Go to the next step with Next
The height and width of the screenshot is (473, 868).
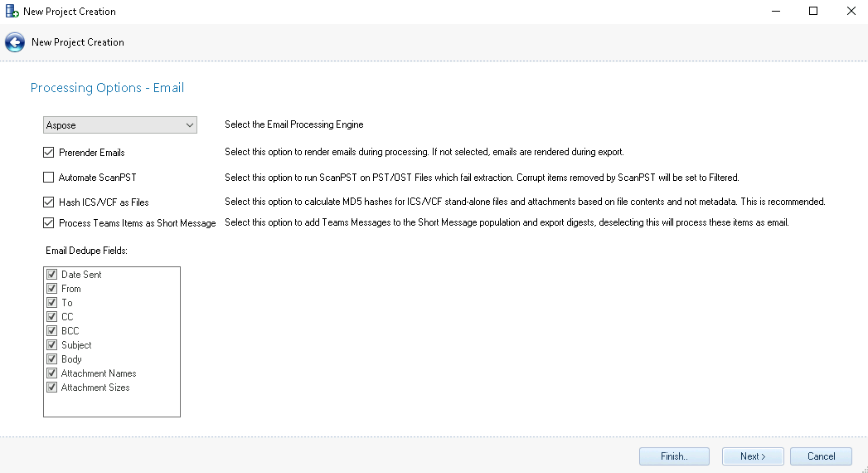[x=753, y=456]
